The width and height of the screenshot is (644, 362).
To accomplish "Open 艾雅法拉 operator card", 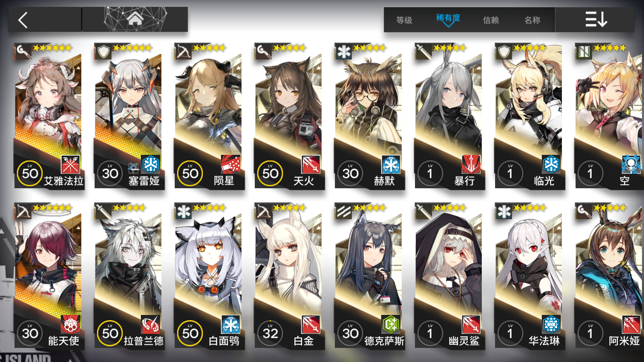I will [x=49, y=116].
